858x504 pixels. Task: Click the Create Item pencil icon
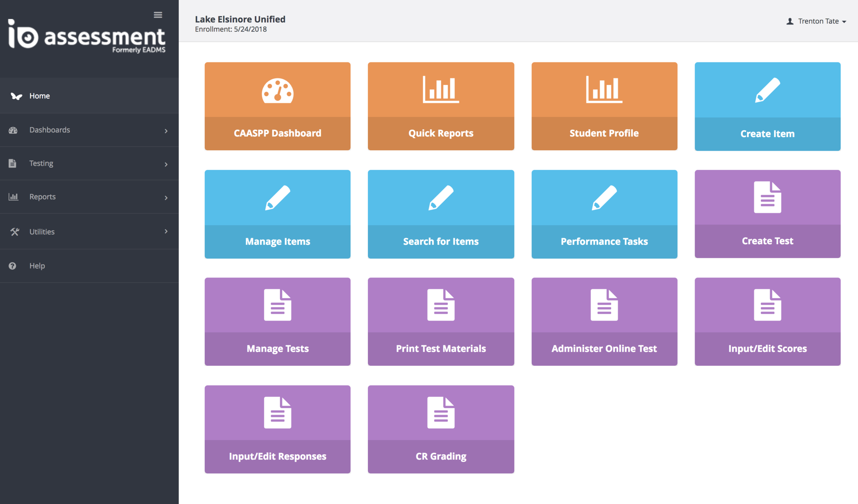point(768,90)
